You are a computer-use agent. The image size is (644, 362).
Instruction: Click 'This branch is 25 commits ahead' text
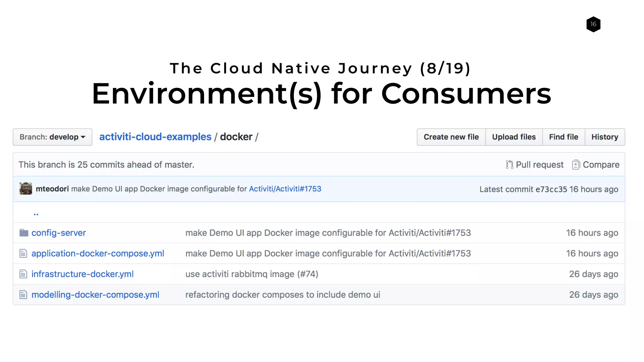pos(106,165)
